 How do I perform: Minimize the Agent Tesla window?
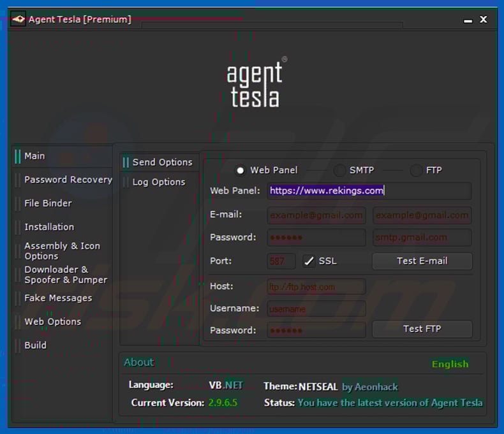click(x=468, y=20)
